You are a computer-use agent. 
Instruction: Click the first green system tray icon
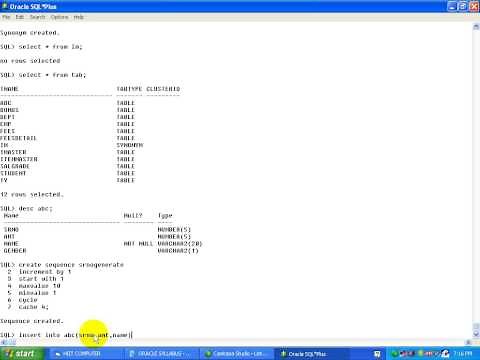click(x=395, y=354)
